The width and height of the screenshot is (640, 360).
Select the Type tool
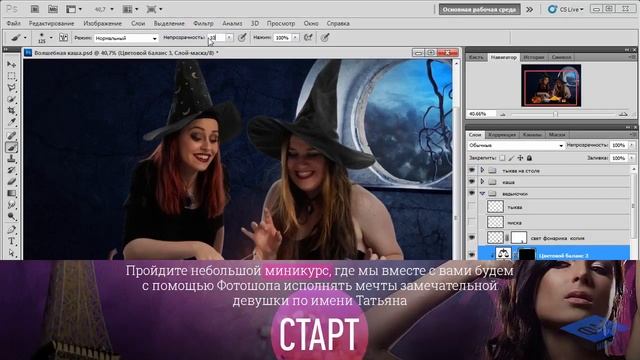[11, 241]
